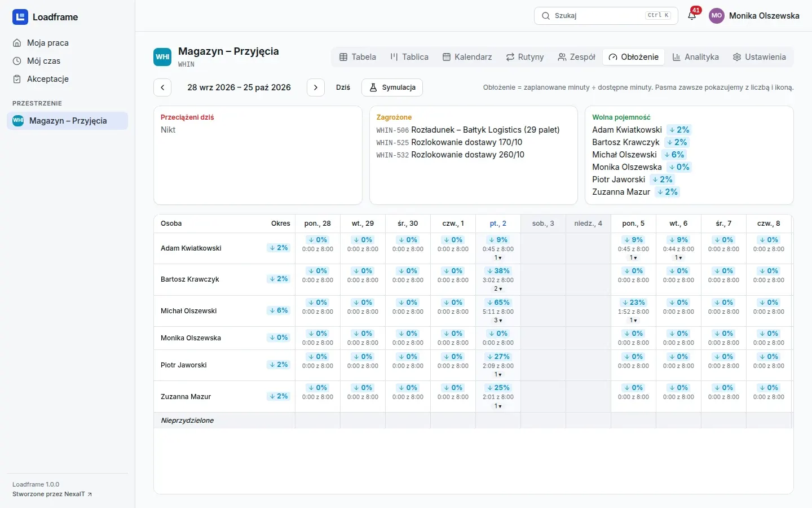Viewport: 812px width, 508px height.
Task: Open Mój czas in the sidebar
Action: point(68,61)
